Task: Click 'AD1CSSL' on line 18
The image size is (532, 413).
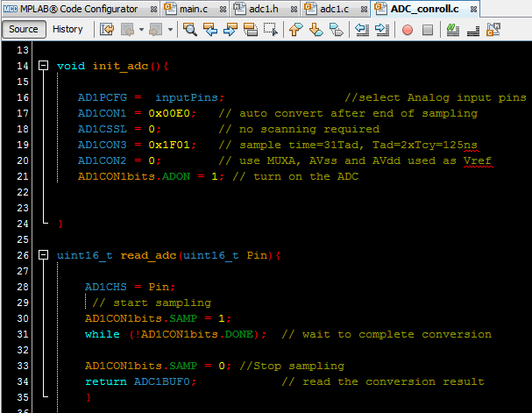Action: pyautogui.click(x=103, y=129)
